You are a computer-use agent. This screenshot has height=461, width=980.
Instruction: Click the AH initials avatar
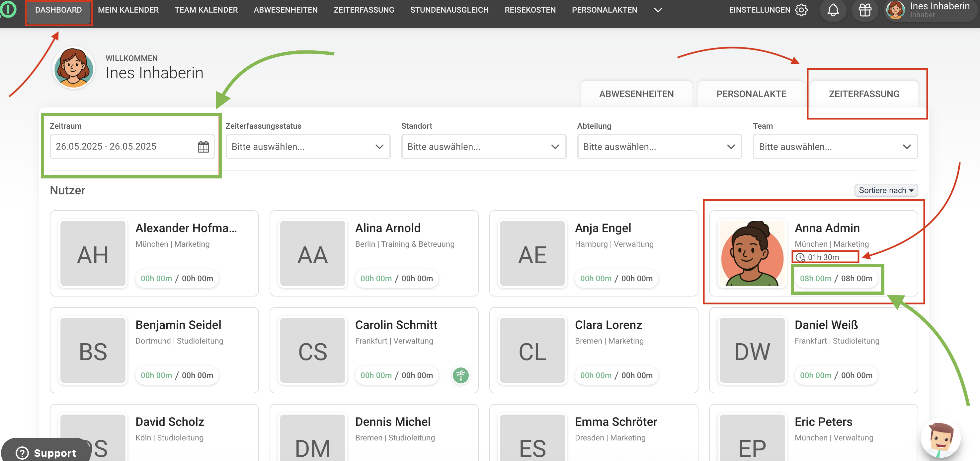click(93, 253)
